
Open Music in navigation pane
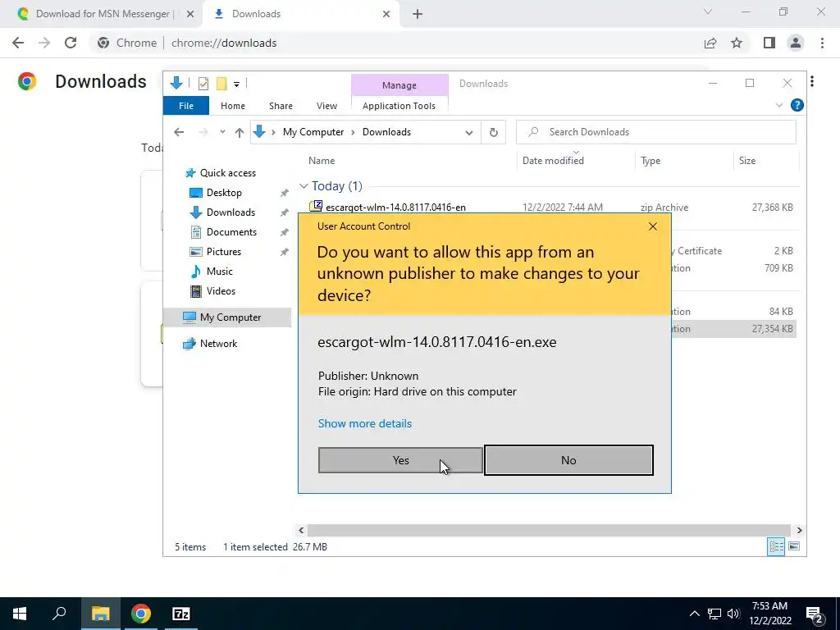[x=219, y=271]
